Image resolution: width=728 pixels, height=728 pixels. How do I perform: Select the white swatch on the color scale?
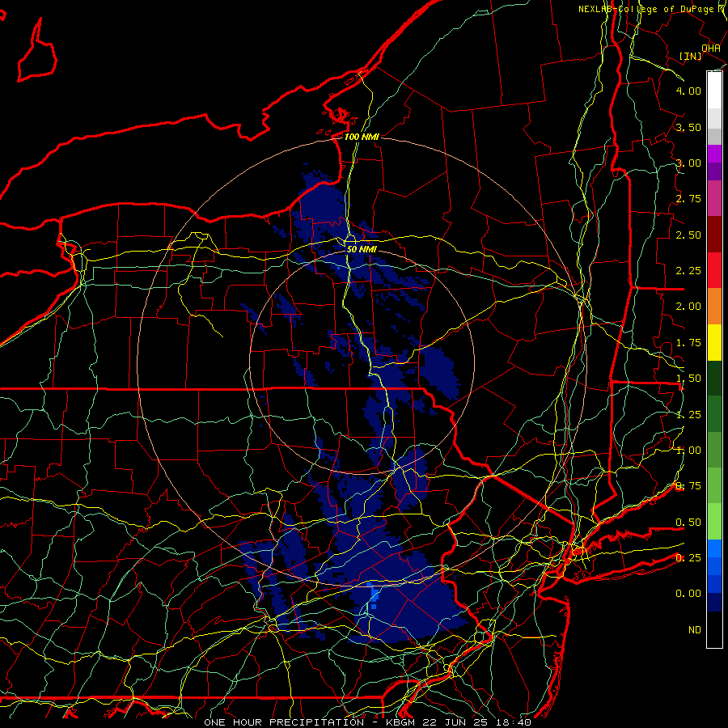tap(714, 91)
